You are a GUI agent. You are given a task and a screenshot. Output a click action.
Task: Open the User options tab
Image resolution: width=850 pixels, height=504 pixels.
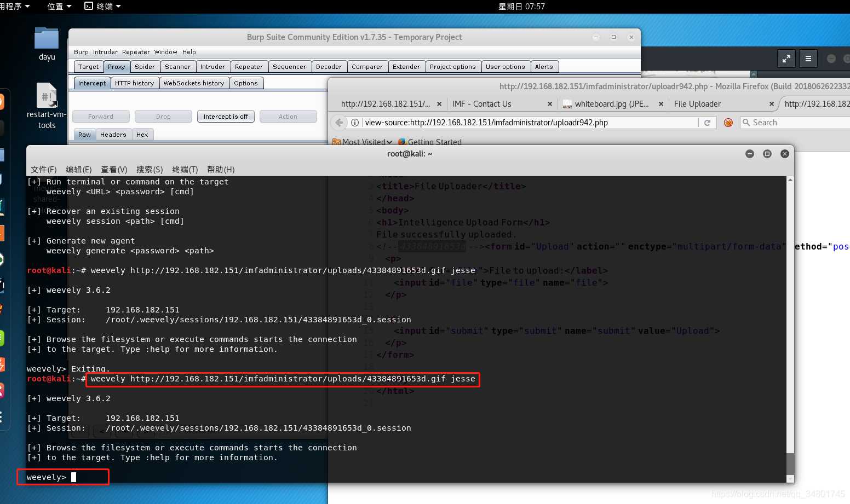click(x=505, y=67)
